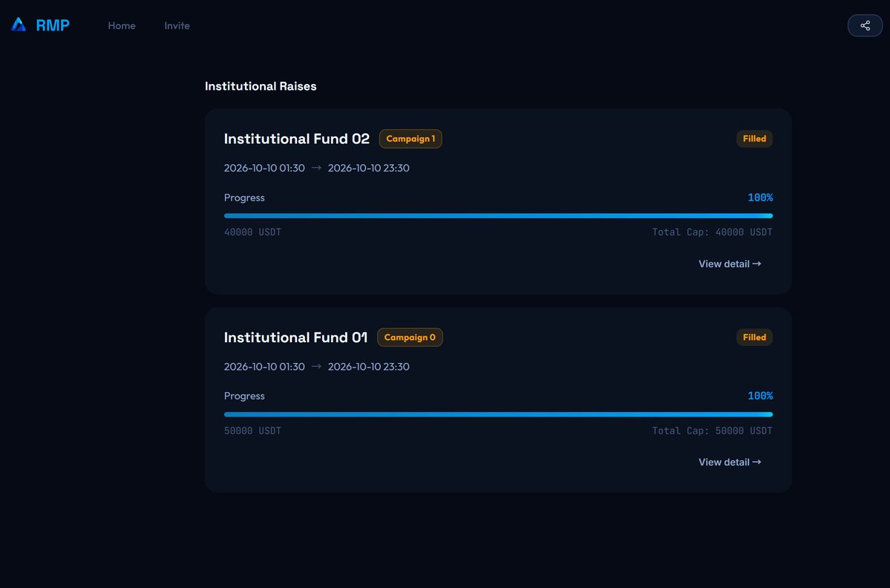Click Filled status on Institutional Fund 01

[x=754, y=337]
